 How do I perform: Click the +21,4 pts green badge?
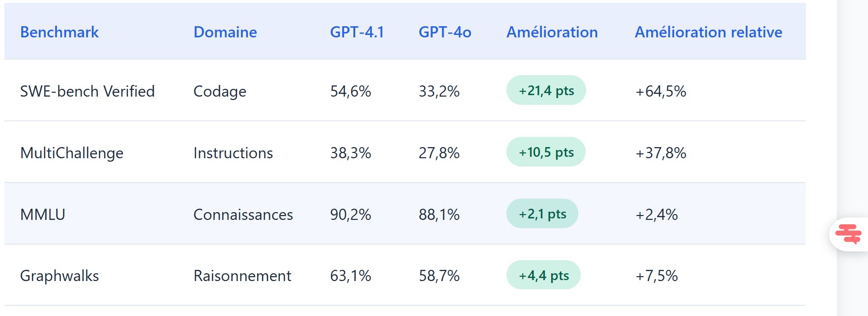[546, 90]
